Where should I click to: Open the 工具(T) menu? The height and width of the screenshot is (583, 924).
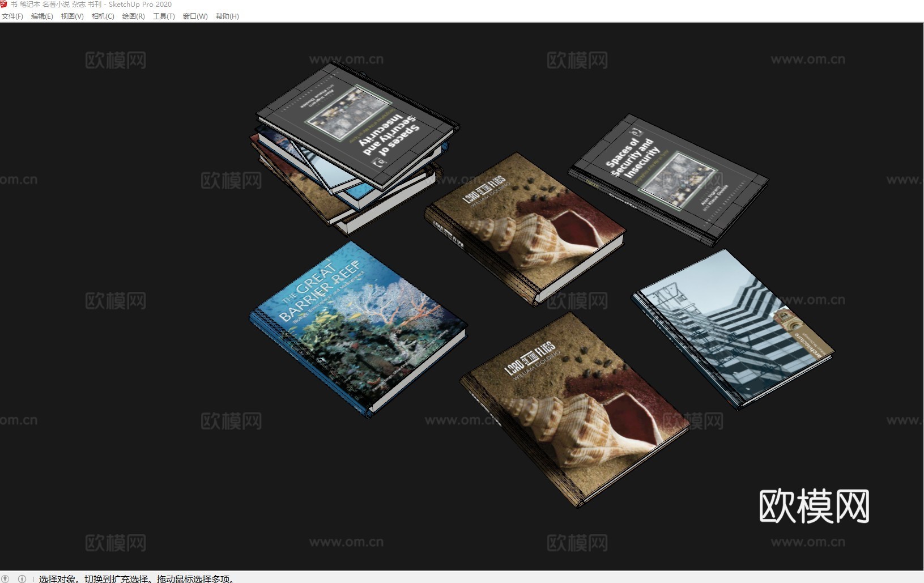click(164, 16)
